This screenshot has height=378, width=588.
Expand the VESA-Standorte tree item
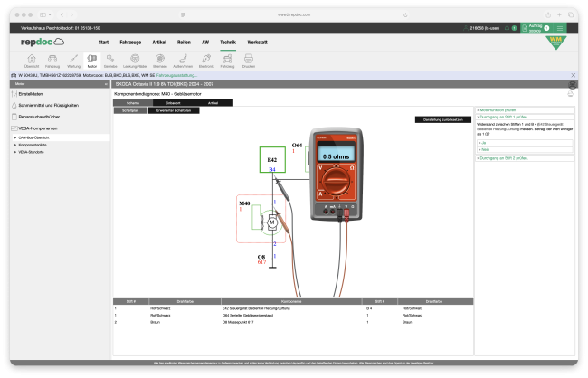(x=33, y=152)
